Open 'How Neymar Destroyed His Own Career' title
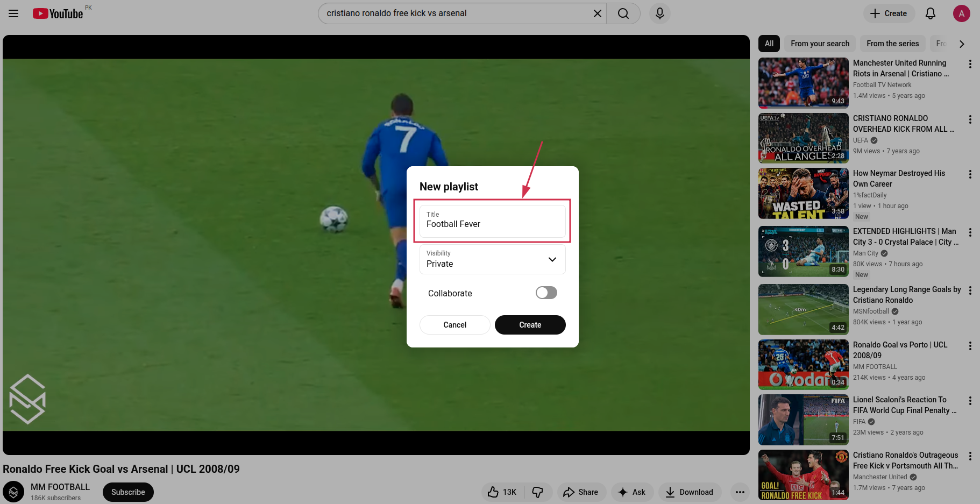Viewport: 980px width, 504px height. pos(899,179)
